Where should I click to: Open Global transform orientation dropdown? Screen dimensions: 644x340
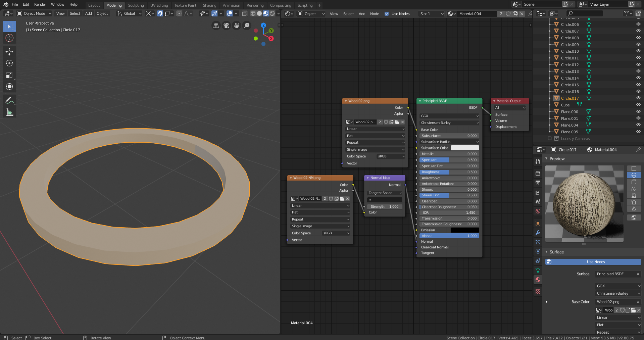click(x=129, y=13)
